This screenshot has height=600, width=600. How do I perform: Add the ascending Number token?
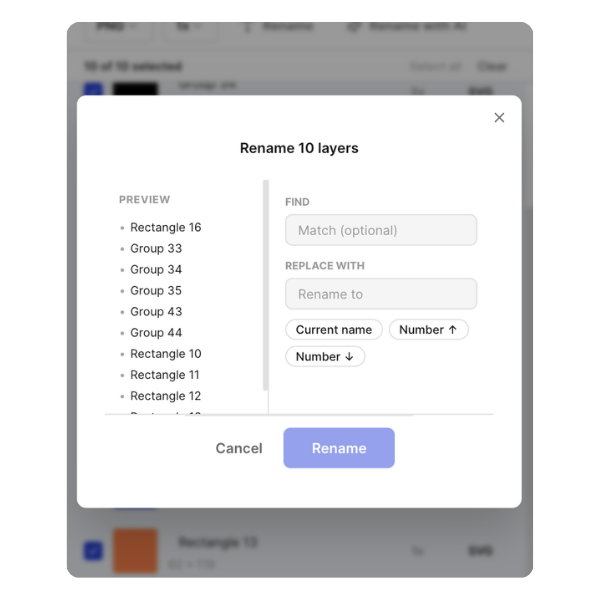tap(428, 330)
